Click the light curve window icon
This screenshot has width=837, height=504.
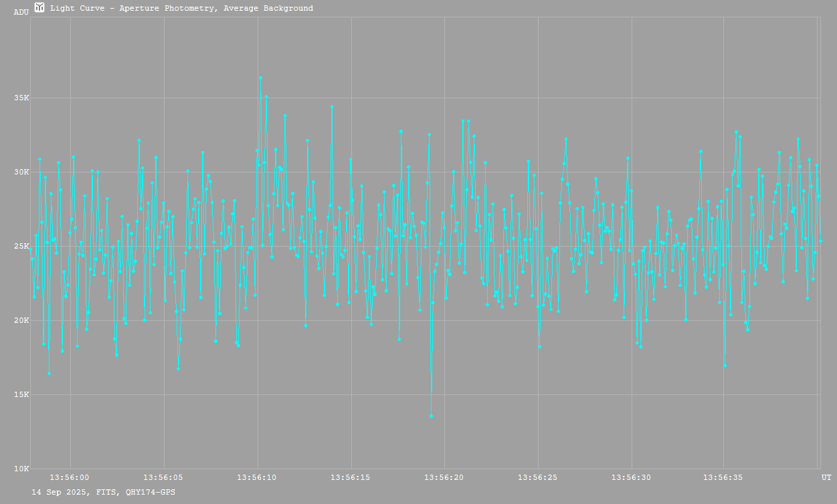click(x=39, y=7)
